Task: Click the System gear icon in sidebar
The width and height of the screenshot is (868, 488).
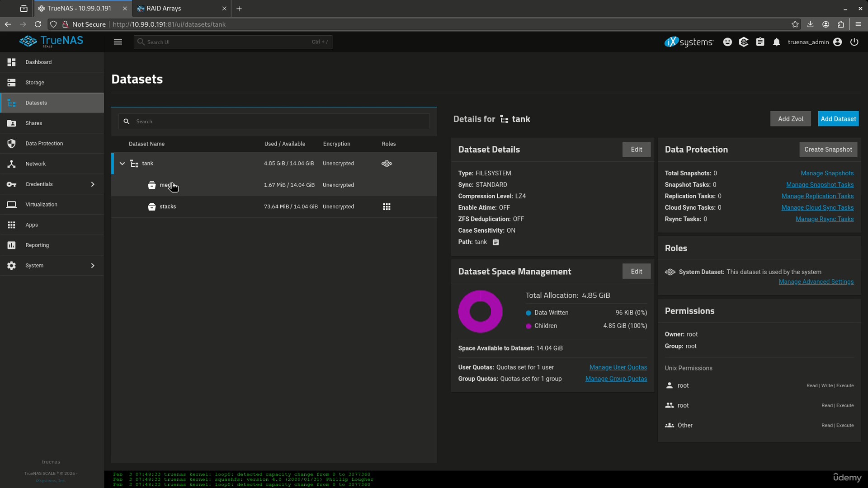Action: tap(12, 266)
